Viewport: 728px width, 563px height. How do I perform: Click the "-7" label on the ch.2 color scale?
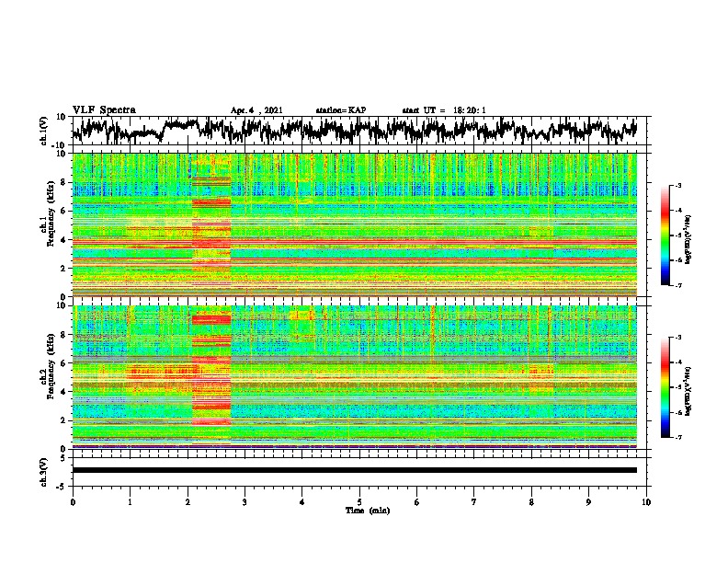(x=678, y=437)
